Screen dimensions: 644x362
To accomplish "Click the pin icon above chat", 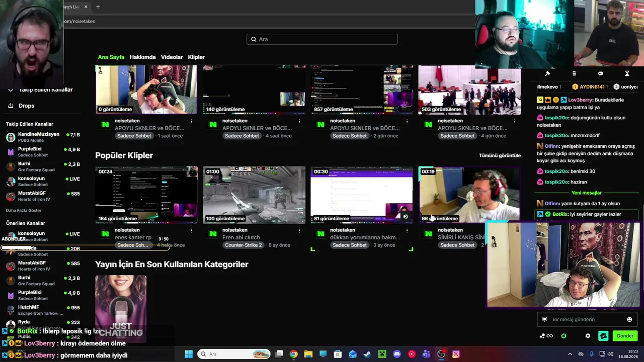I will point(547,73).
